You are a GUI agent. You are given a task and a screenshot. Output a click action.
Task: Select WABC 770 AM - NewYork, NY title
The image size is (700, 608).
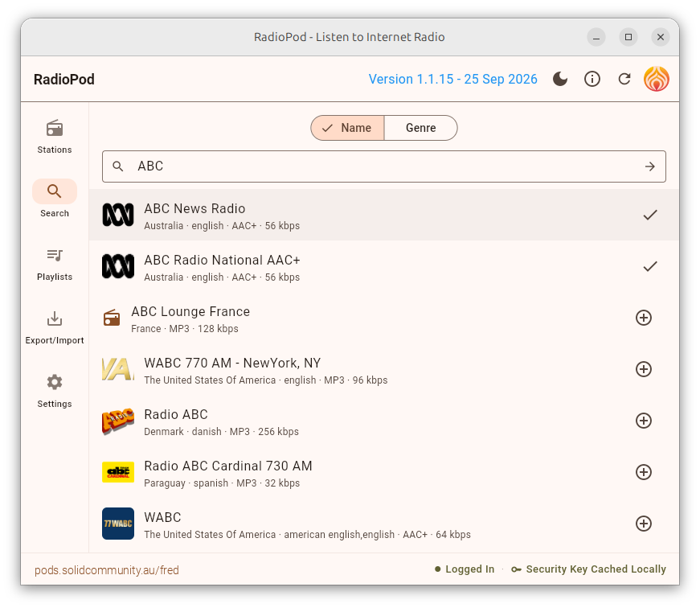(x=232, y=363)
